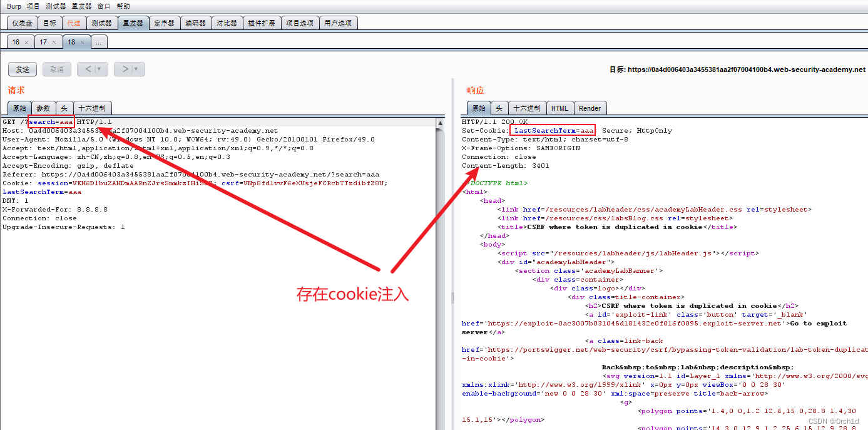Switch to the 对比器 tab
The height and width of the screenshot is (430, 868).
[x=227, y=23]
